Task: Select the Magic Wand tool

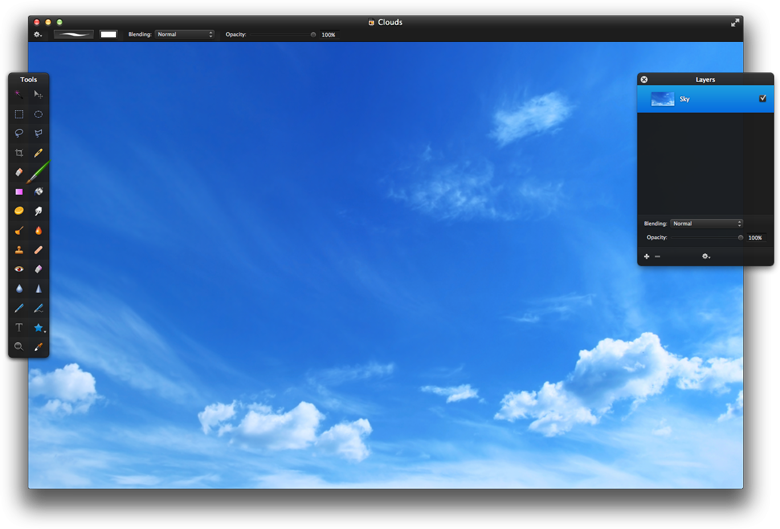Action: pos(18,94)
